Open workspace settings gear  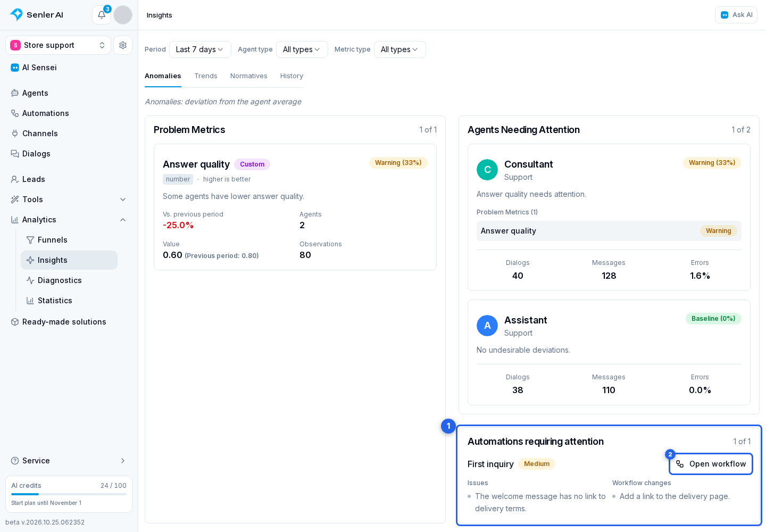[123, 45]
